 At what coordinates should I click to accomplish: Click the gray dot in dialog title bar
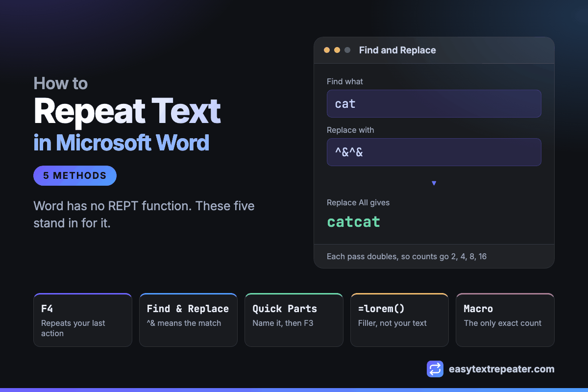click(347, 50)
